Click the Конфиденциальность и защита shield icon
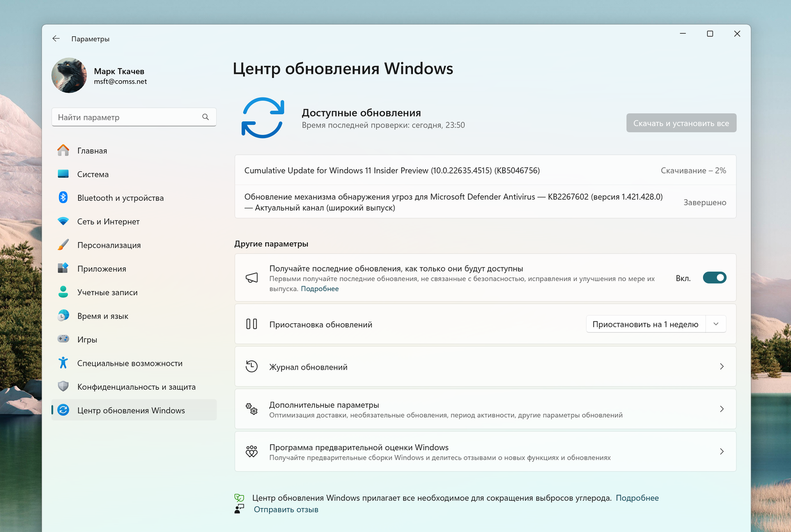791x532 pixels. 63,386
